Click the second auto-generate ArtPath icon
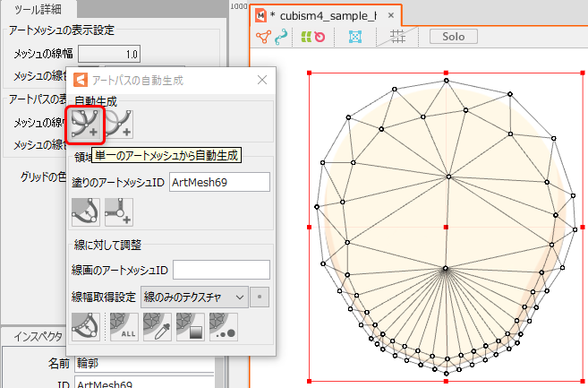Screen dimensions: 588x388 (119, 124)
